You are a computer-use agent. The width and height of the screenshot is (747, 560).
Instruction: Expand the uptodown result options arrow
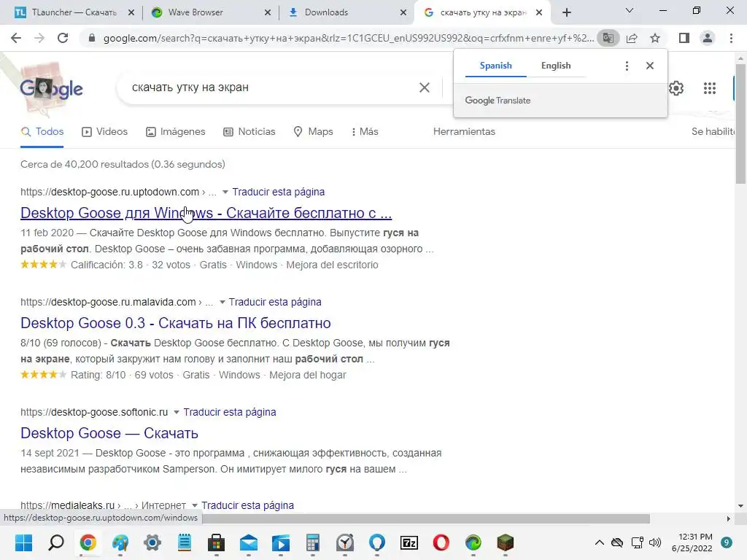(225, 192)
